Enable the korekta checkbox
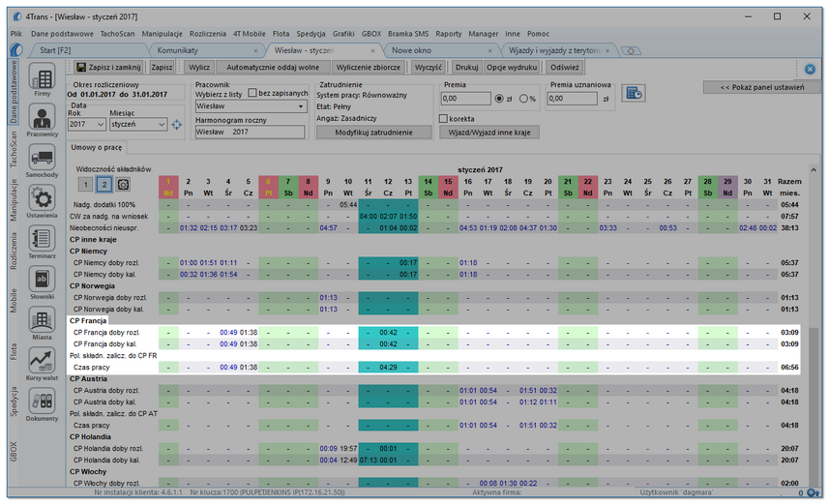Image resolution: width=829 pixels, height=504 pixels. click(444, 118)
